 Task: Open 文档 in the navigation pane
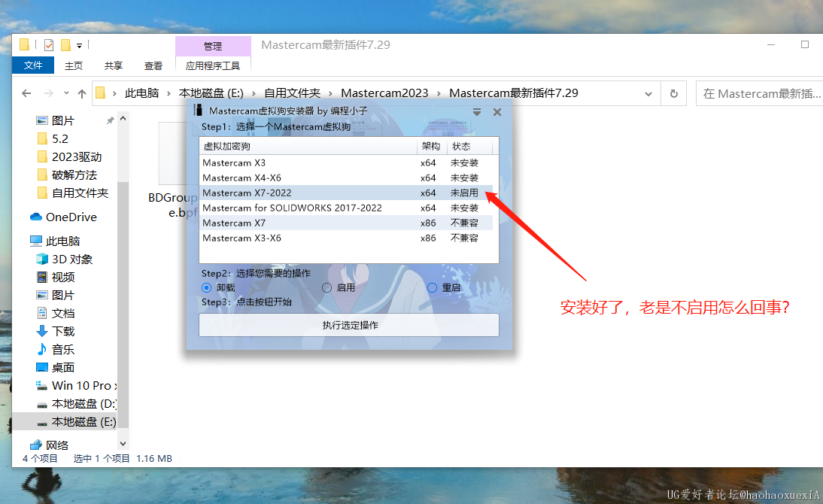tap(63, 314)
